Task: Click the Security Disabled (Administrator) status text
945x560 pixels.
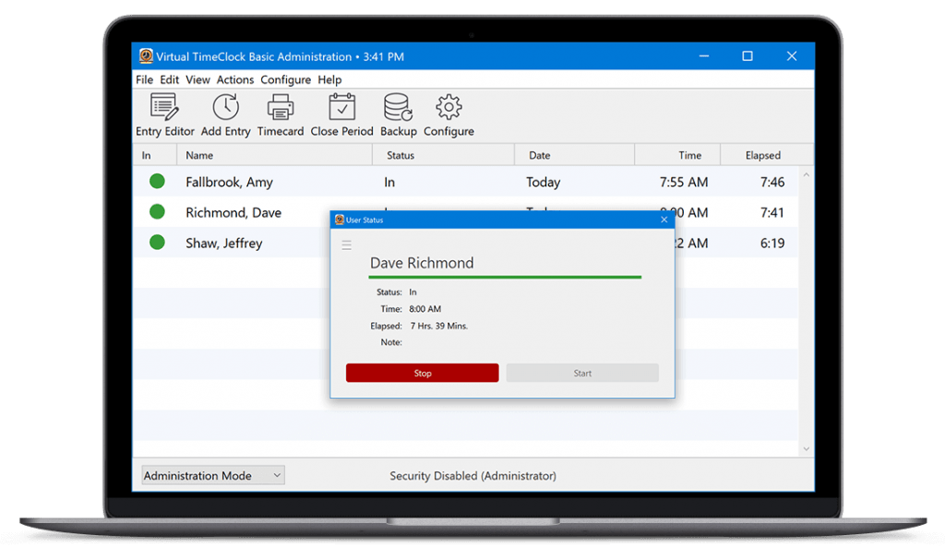Action: pyautogui.click(x=473, y=476)
